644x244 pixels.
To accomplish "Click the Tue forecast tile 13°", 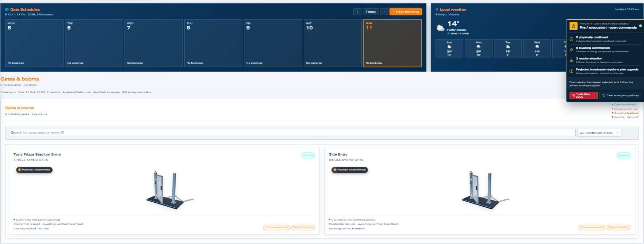I will point(508,49).
